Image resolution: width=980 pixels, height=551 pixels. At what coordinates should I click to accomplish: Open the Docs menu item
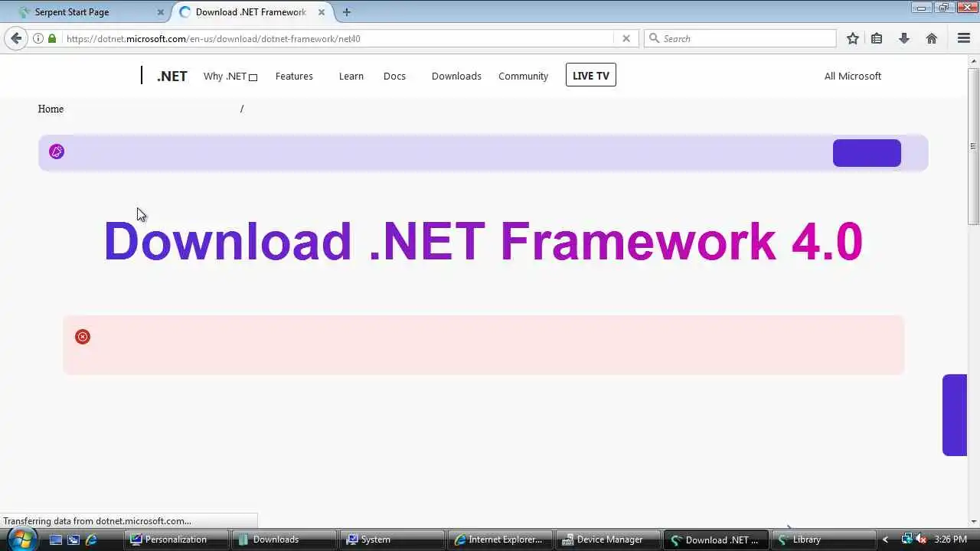394,76
